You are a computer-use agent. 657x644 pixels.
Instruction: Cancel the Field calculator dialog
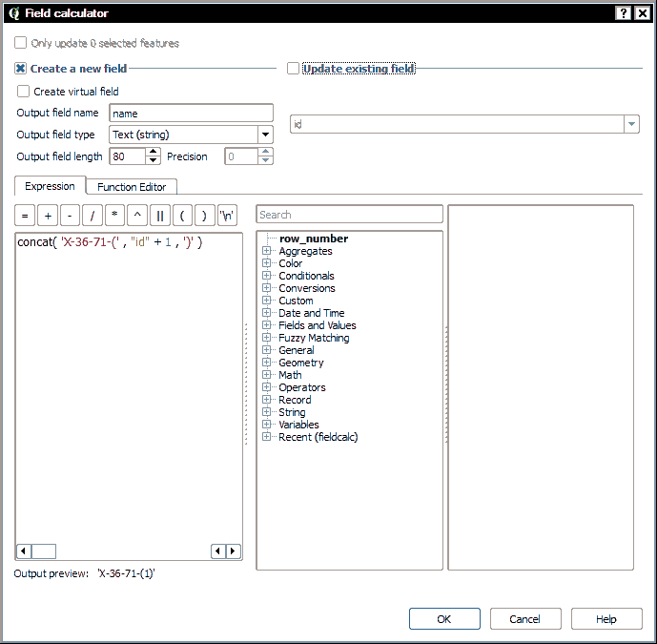[524, 619]
